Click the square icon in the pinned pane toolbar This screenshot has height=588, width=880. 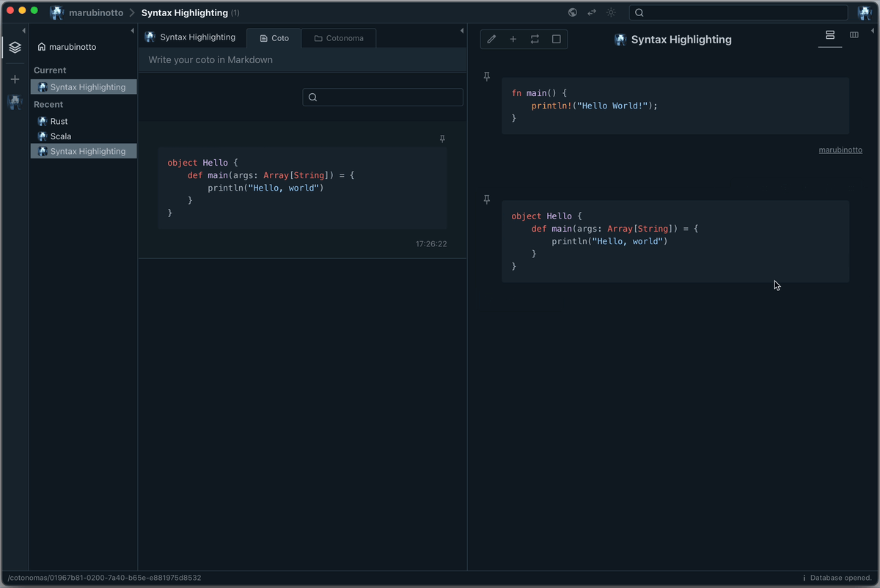pyautogui.click(x=557, y=40)
